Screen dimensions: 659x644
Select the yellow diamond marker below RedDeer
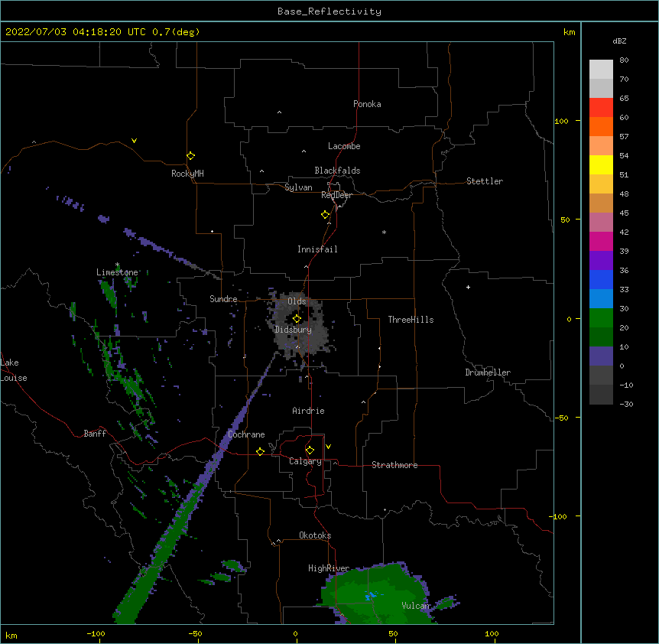325,215
